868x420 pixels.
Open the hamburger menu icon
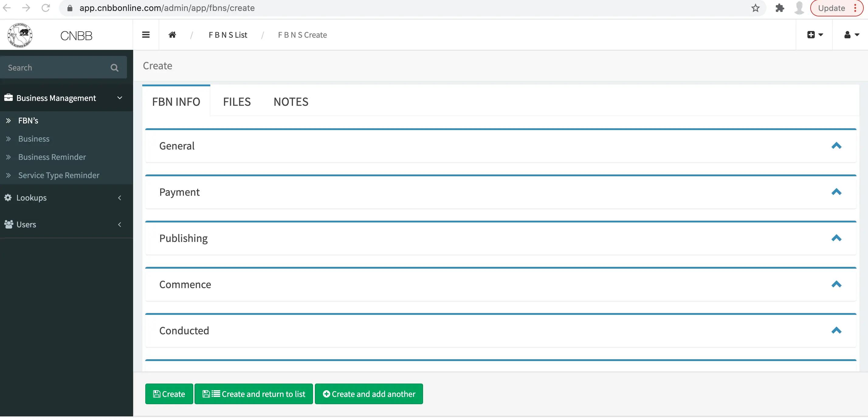click(x=146, y=35)
